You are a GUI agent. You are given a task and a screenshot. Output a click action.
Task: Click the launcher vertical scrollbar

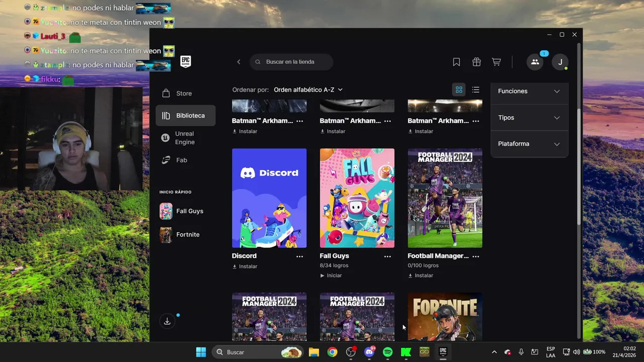click(579, 166)
